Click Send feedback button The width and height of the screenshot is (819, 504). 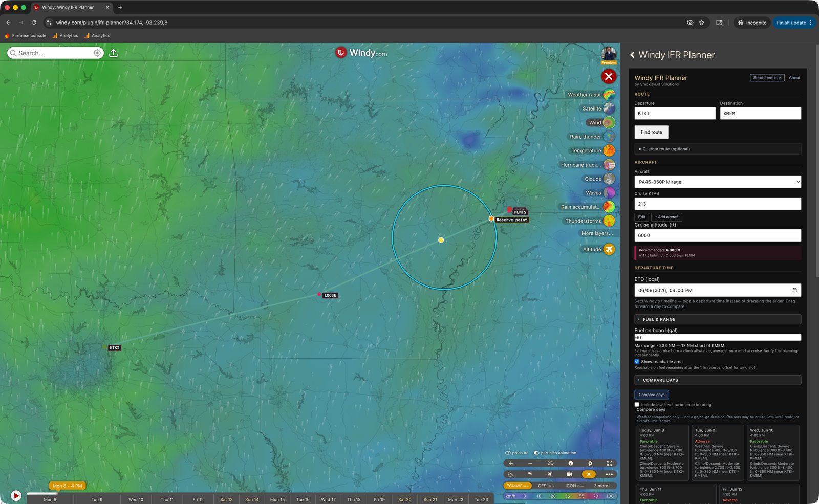(767, 78)
